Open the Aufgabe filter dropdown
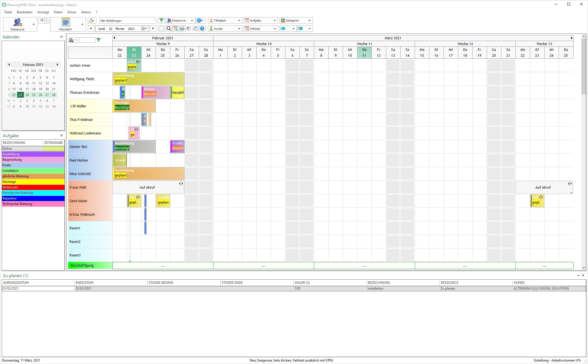 (x=261, y=20)
